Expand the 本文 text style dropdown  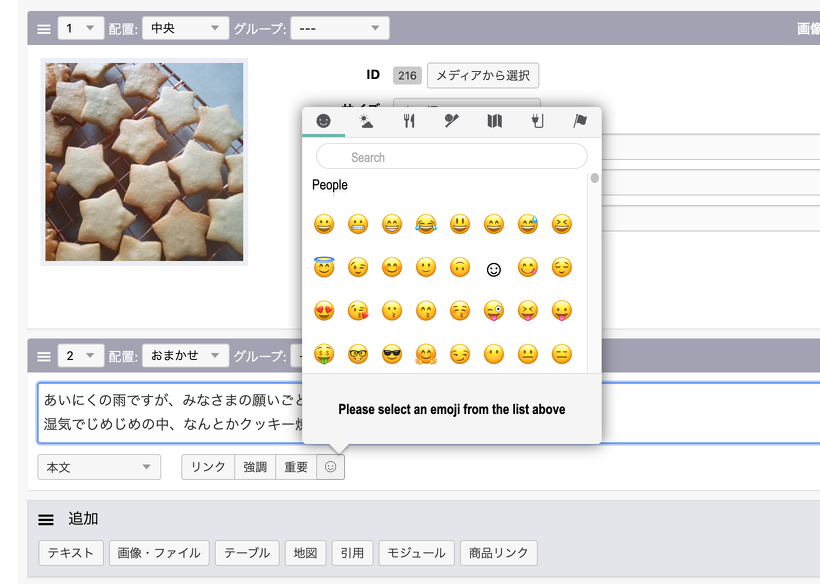[x=99, y=467]
